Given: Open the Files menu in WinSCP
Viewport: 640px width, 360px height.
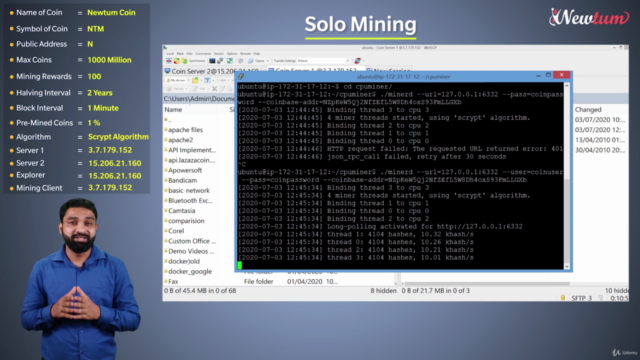Looking at the screenshot, I should pos(189,53).
